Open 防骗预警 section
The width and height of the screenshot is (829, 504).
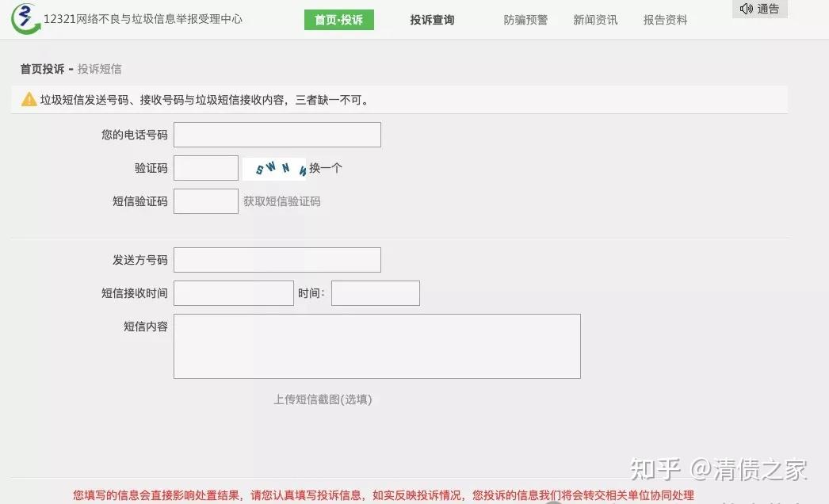525,20
